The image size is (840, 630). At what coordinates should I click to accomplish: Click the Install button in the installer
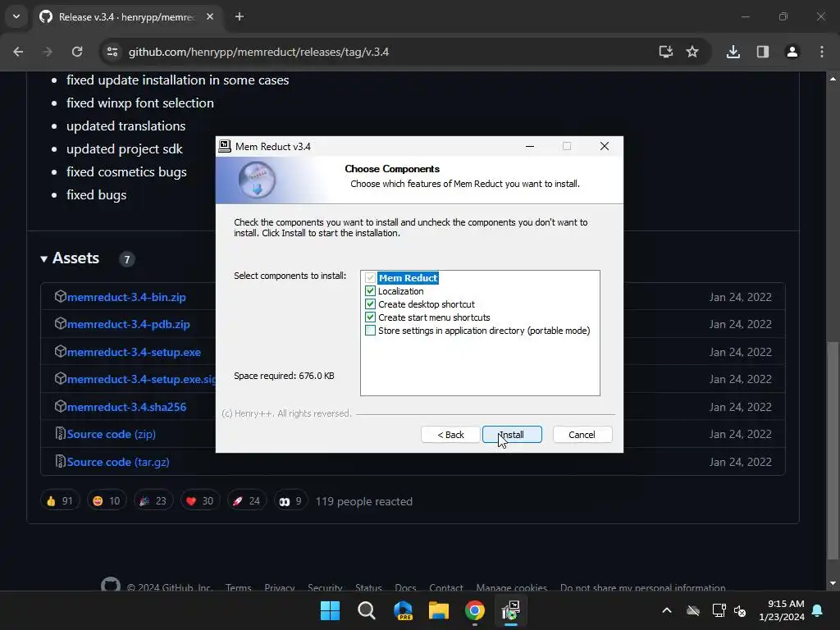[x=512, y=435]
